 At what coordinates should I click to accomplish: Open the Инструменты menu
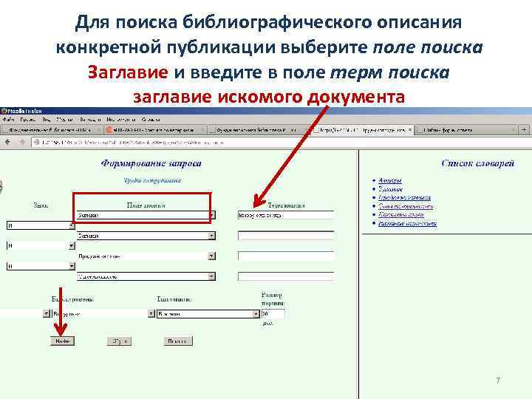121,120
